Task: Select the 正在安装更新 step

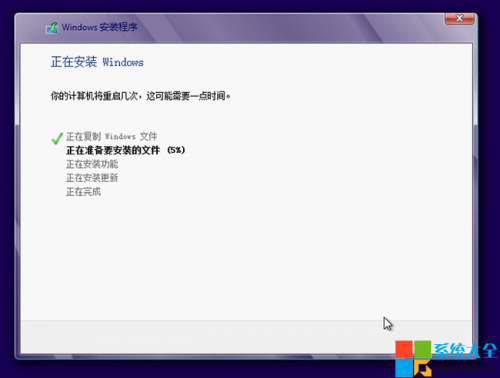Action: point(92,178)
